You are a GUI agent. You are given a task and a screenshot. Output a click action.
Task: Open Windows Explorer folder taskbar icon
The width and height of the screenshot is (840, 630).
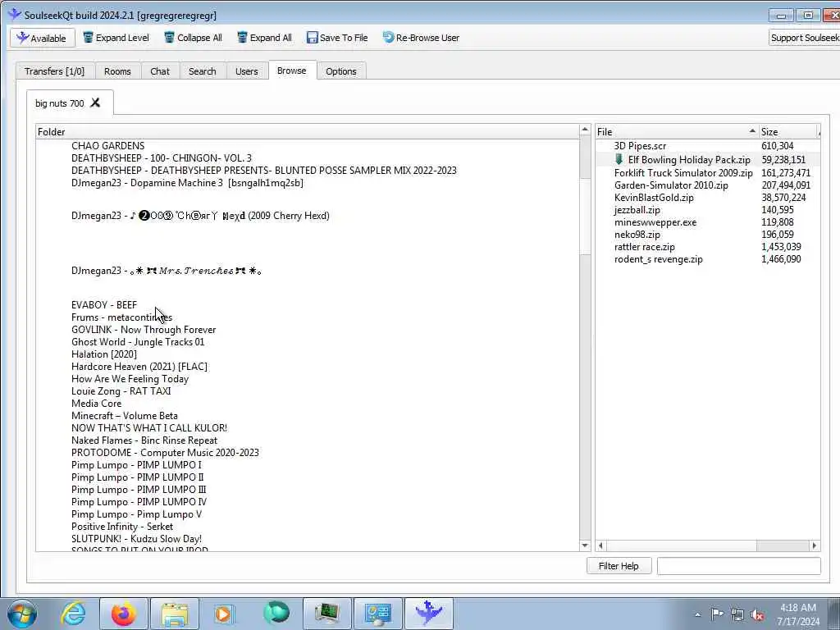(175, 614)
